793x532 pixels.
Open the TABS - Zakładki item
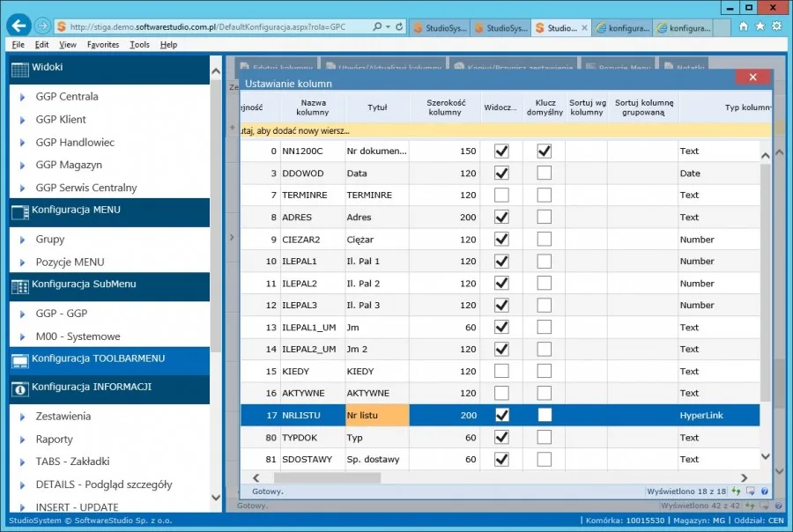pyautogui.click(x=72, y=462)
